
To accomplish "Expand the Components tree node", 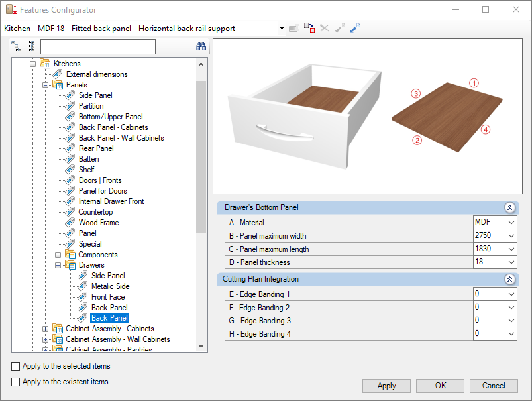I will click(58, 255).
